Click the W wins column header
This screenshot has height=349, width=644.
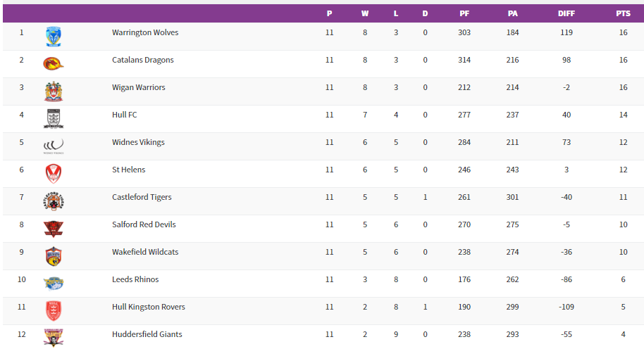point(365,13)
